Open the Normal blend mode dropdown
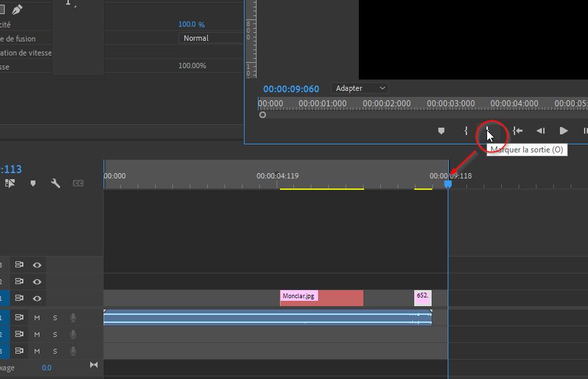Screen dimensions: 588x379 tap(210, 38)
